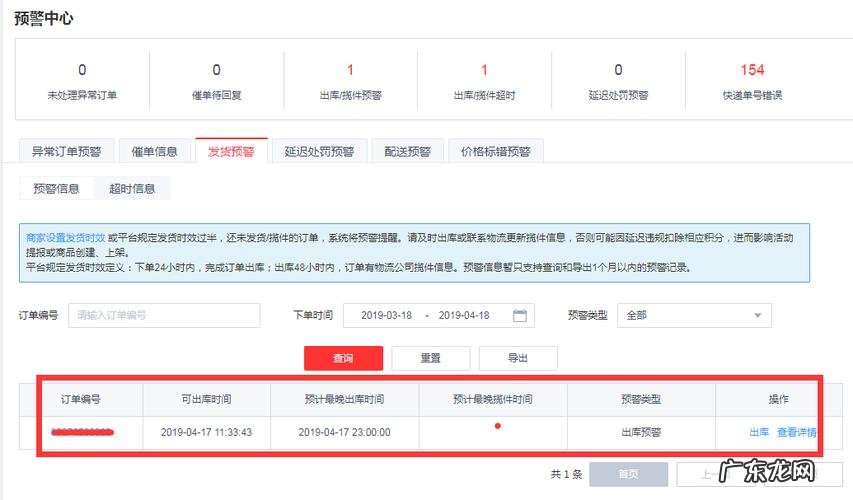
Task: Open the 价格标错预警 tab
Action: (x=496, y=152)
